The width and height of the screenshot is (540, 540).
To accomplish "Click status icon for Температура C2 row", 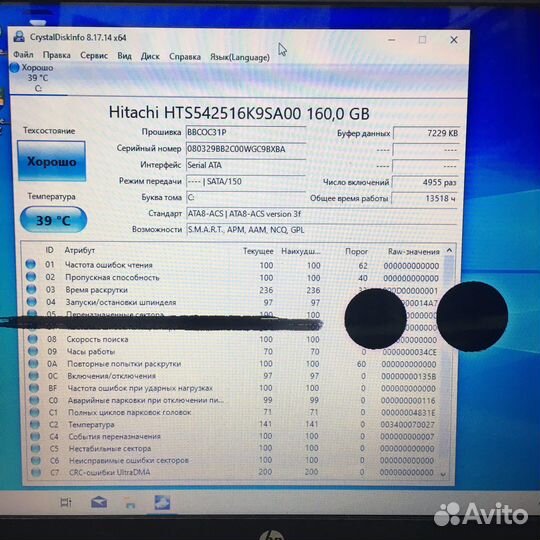I will pos(35,424).
